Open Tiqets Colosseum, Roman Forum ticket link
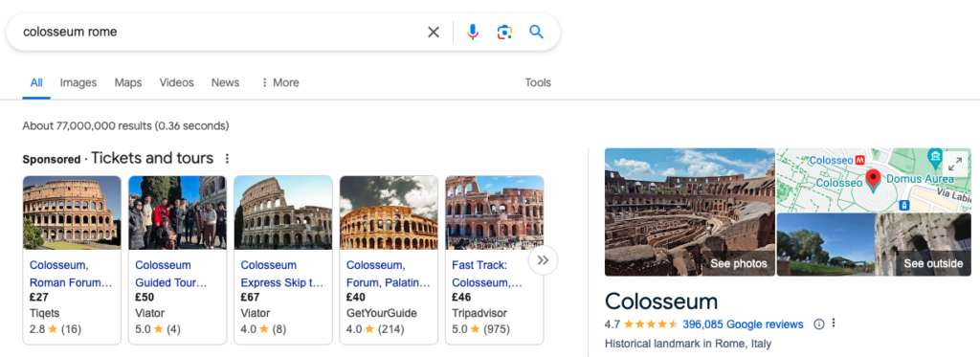 (x=71, y=274)
